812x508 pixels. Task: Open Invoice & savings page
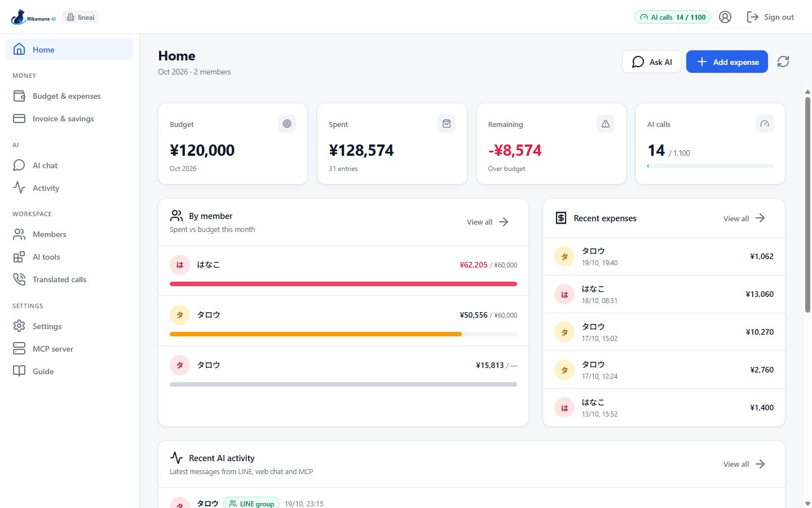click(69, 119)
